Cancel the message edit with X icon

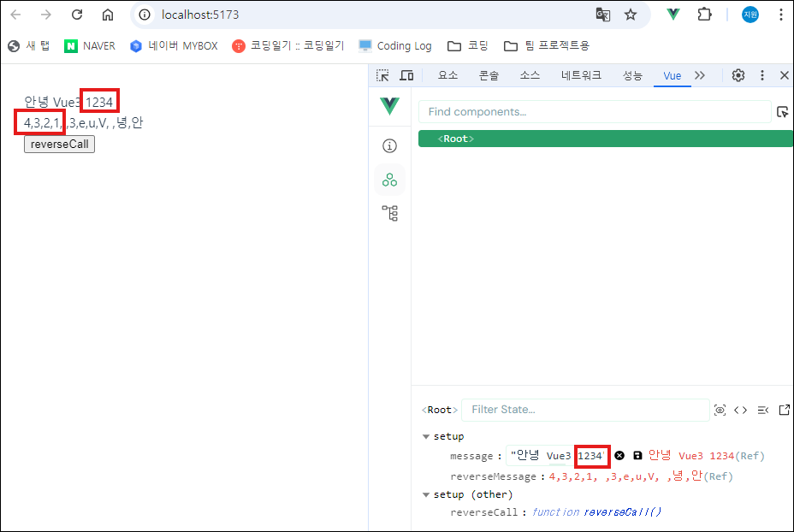click(x=619, y=456)
